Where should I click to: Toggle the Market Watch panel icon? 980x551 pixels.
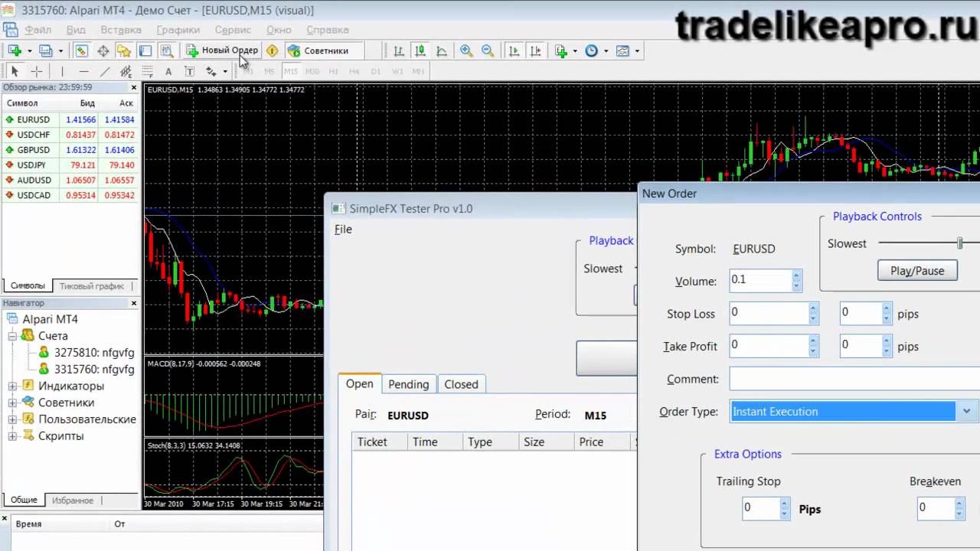pyautogui.click(x=81, y=51)
